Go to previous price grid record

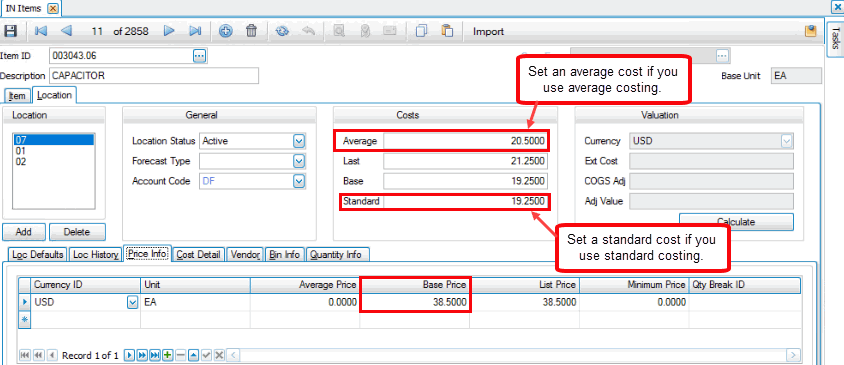(52, 355)
